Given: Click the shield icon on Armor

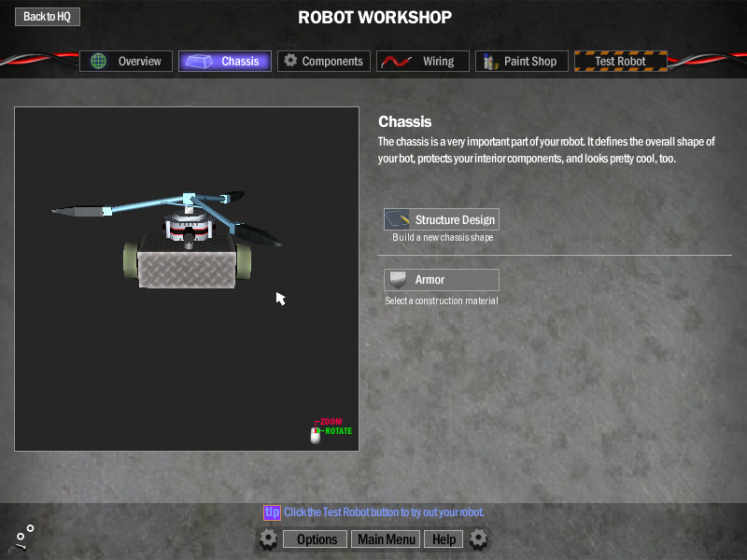Looking at the screenshot, I should click(398, 280).
